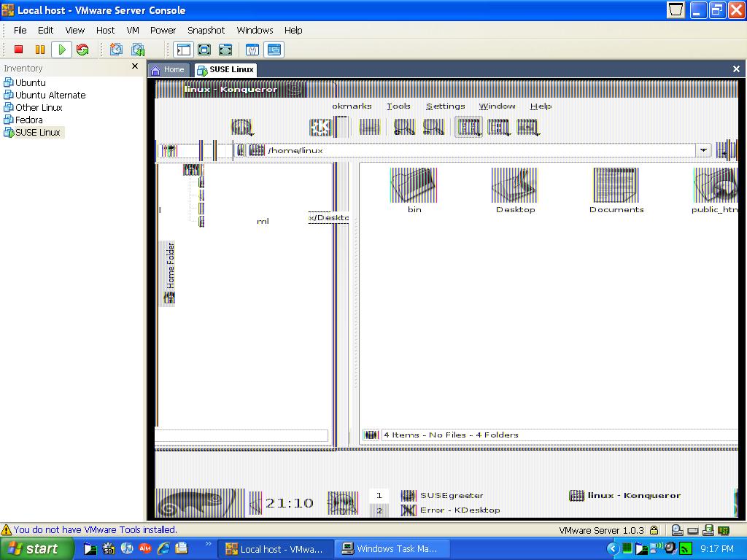Take a snapshot using the clock snapshot icon
Viewport: 747px width, 560px height.
click(x=116, y=50)
